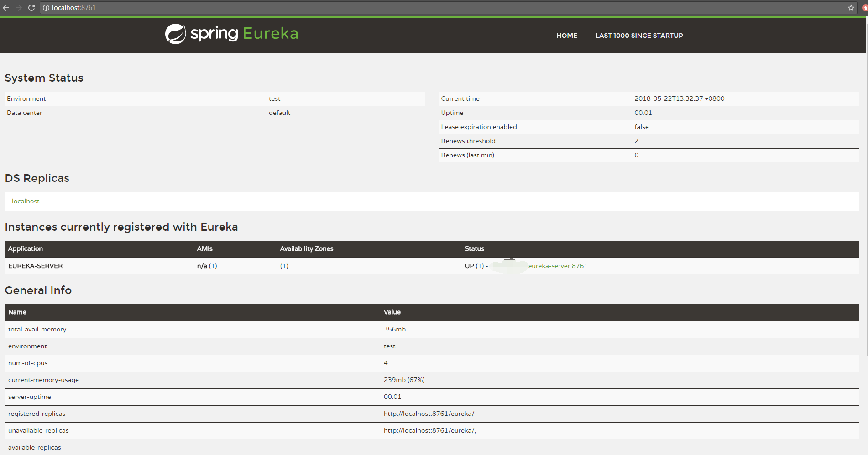The height and width of the screenshot is (455, 868).
Task: Click the num-of-cpus row name
Action: (x=28, y=363)
